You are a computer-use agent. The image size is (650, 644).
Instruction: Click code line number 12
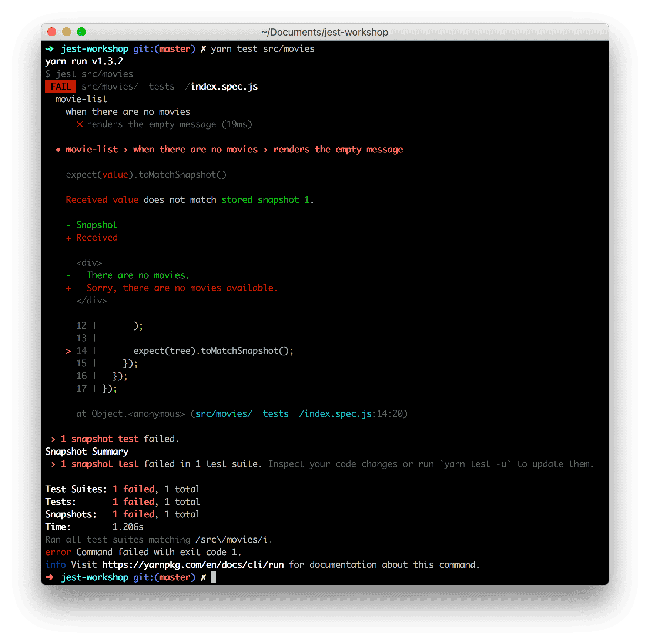(81, 326)
